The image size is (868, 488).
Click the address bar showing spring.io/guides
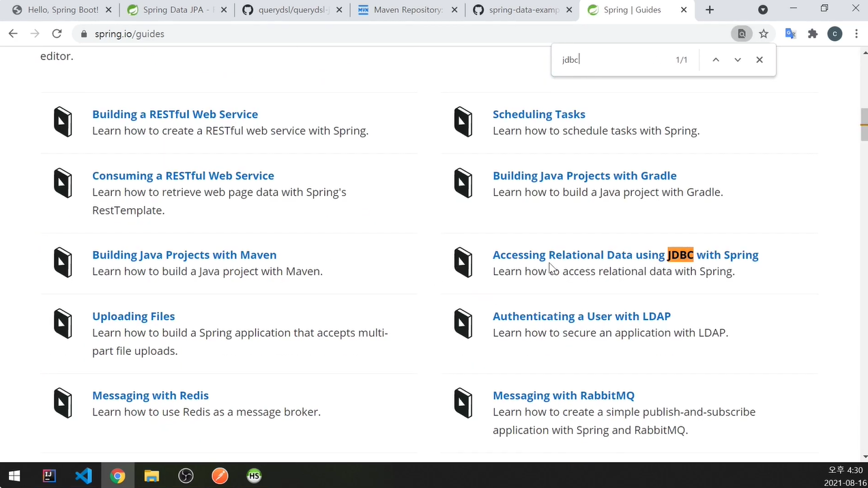coord(403,33)
